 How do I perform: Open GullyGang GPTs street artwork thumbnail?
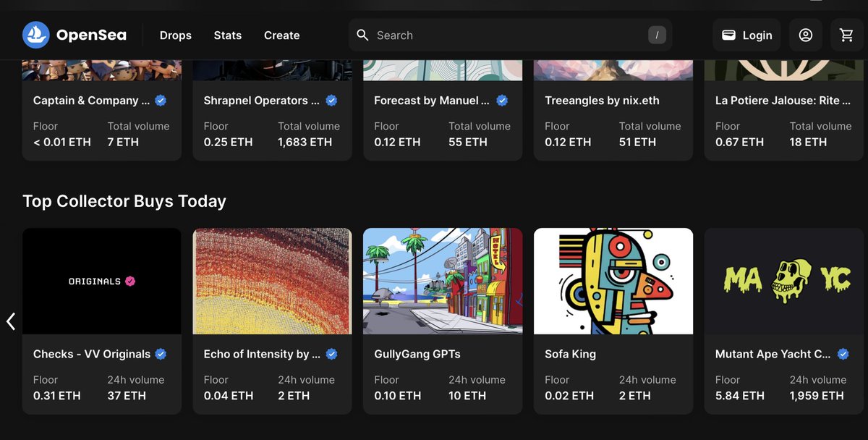click(443, 282)
